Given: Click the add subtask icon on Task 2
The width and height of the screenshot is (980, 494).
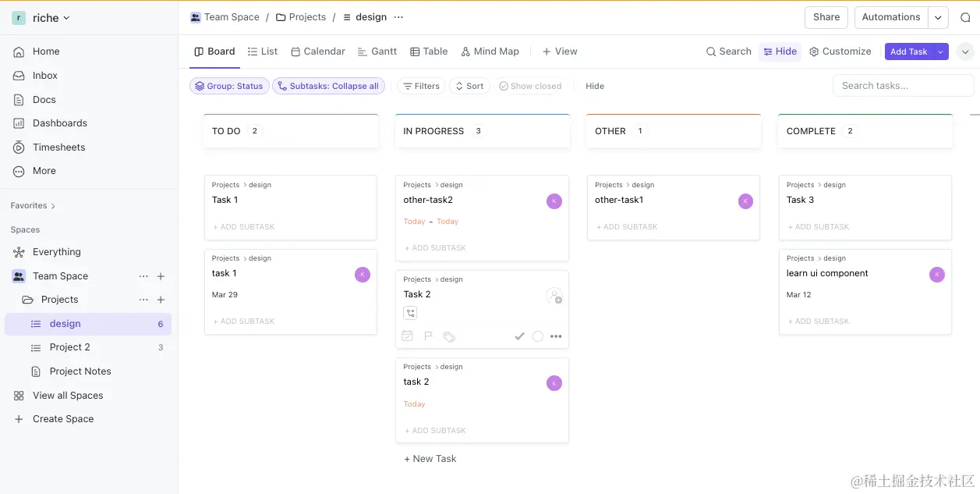Looking at the screenshot, I should tap(411, 314).
